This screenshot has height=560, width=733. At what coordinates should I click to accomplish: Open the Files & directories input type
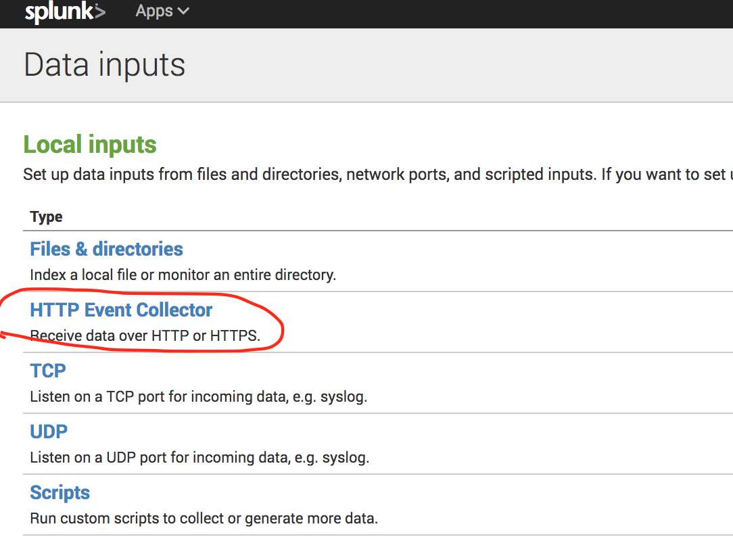tap(106, 249)
